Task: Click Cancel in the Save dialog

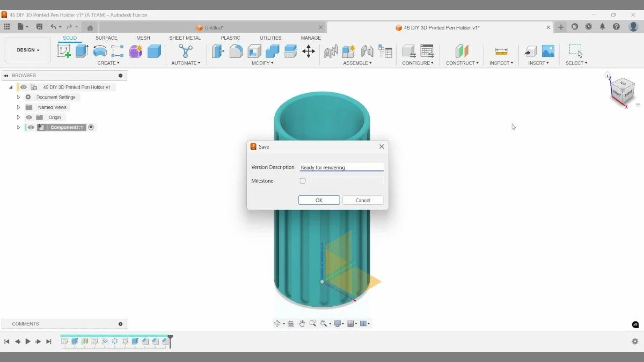Action: coord(363,200)
